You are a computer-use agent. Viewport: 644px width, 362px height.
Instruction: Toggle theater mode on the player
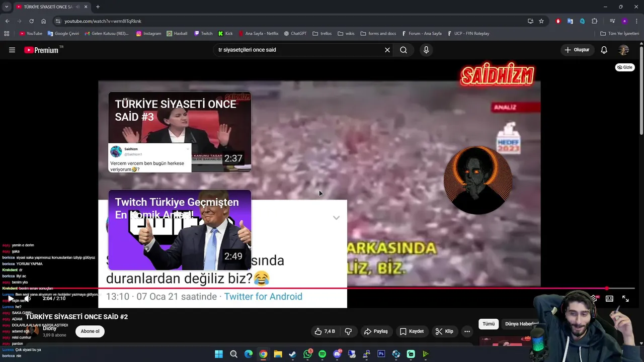pos(609,299)
